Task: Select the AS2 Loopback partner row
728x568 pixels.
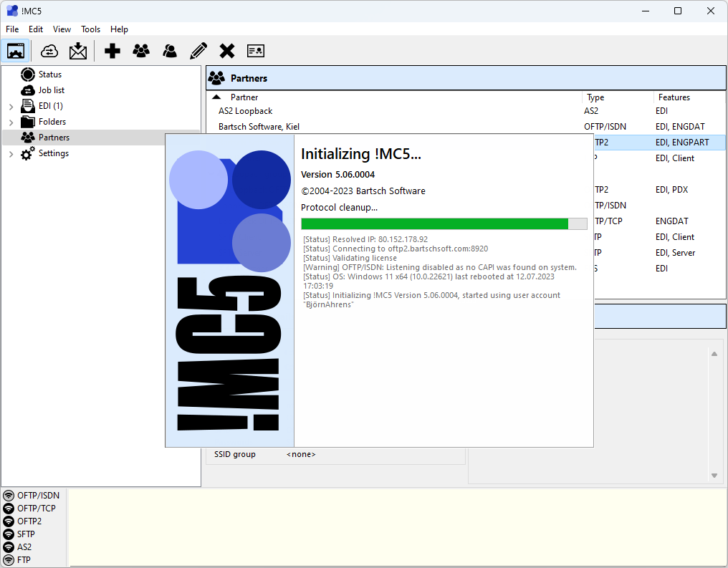Action: [x=466, y=111]
